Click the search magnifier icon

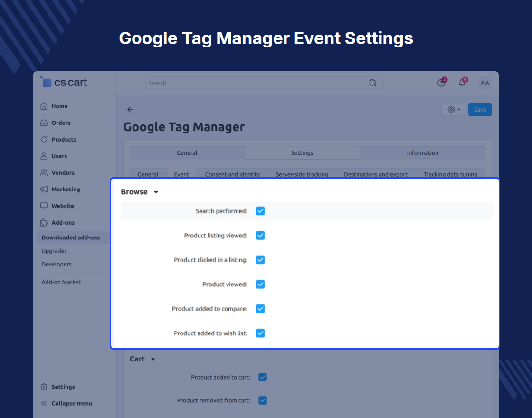pos(372,83)
